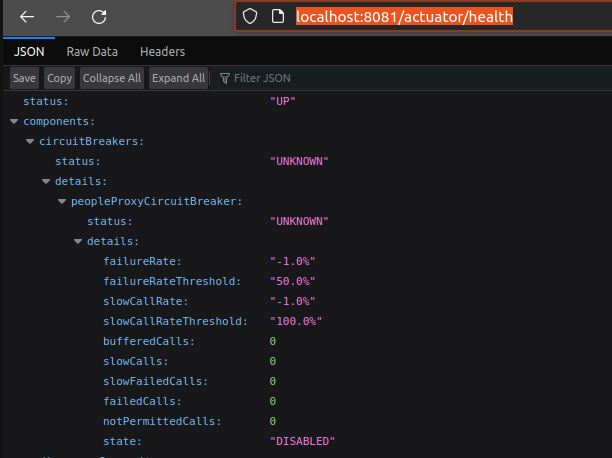Screen dimensions: 612x458
Task: Select the failureRate "-1.0%" value
Action: pos(292,261)
